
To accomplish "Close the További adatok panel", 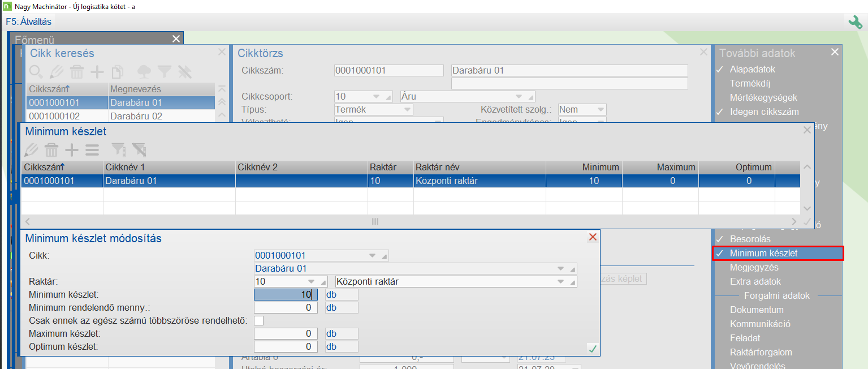I will [x=835, y=52].
